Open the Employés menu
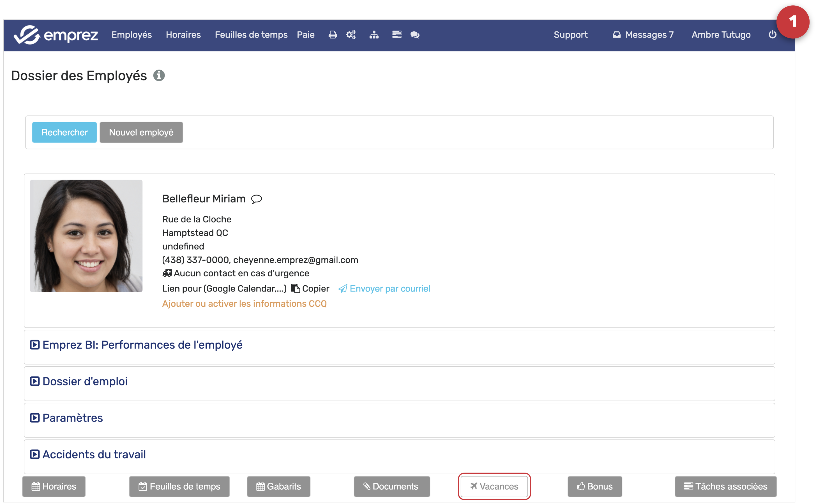 pyautogui.click(x=132, y=35)
